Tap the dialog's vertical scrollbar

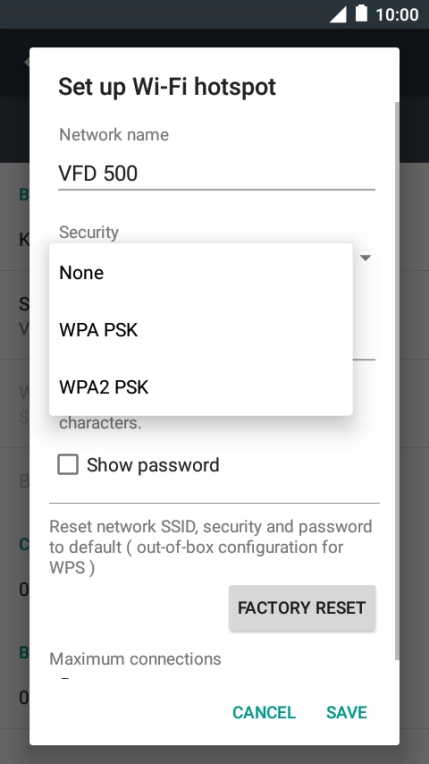click(397, 382)
